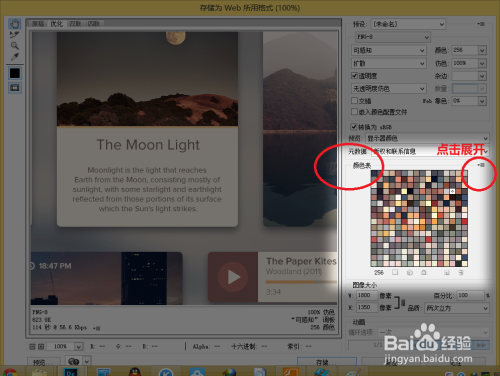Switch to the 原稿 tab
Screen dimensions: 500x376
pyautogui.click(x=38, y=24)
